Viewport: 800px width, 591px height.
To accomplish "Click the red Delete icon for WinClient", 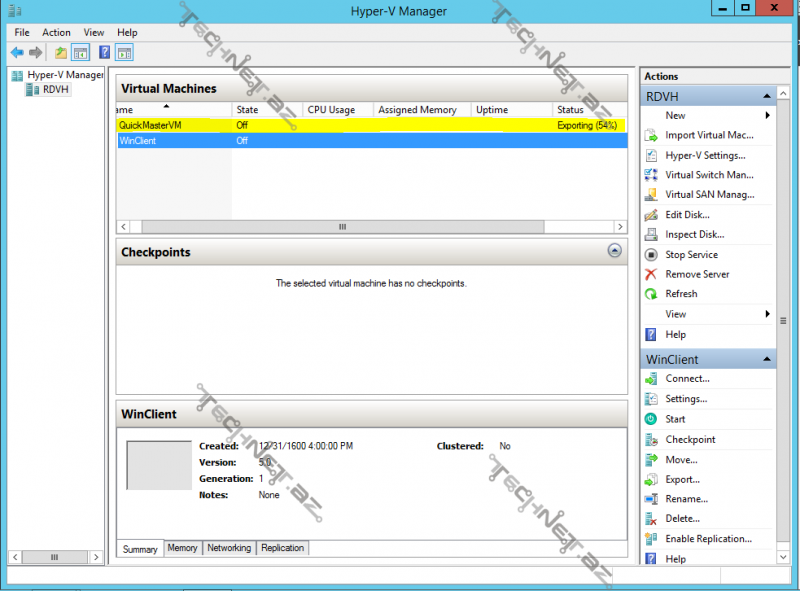I will (x=651, y=518).
